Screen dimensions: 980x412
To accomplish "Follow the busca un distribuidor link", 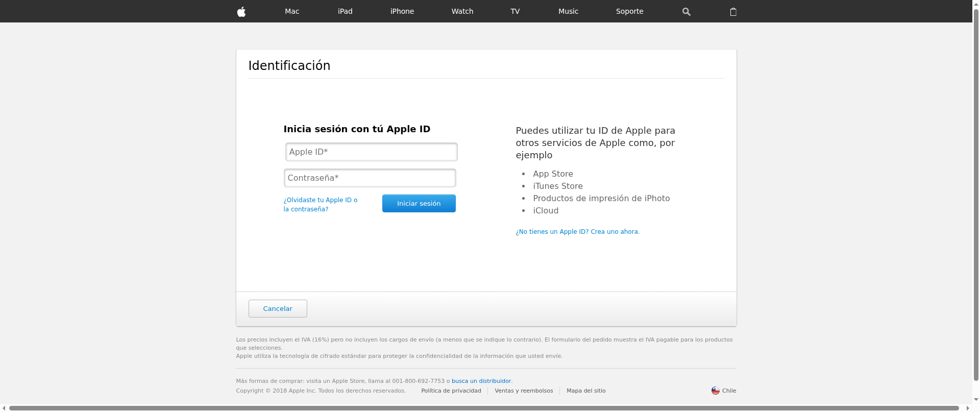I will click(481, 381).
